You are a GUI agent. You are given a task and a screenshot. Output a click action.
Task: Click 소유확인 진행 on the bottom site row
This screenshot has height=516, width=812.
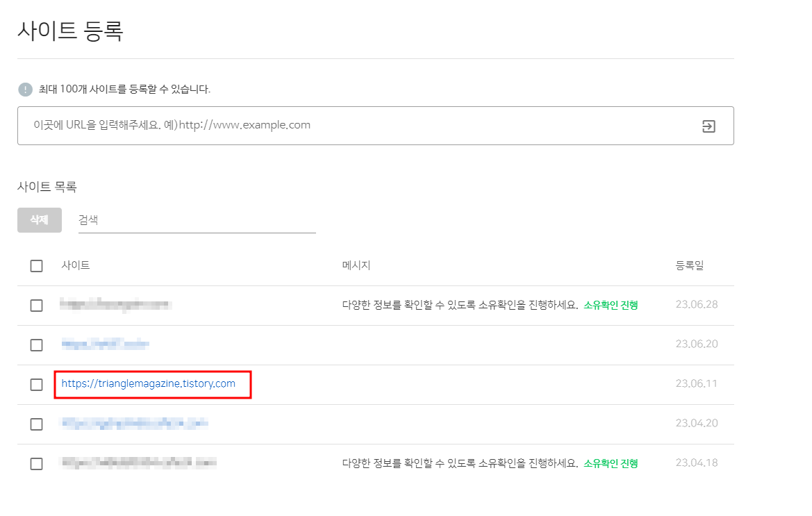pyautogui.click(x=611, y=462)
